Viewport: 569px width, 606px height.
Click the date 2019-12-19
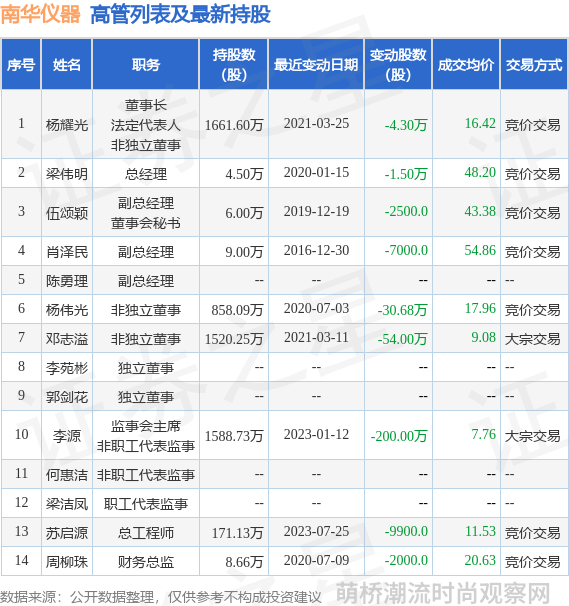316,211
